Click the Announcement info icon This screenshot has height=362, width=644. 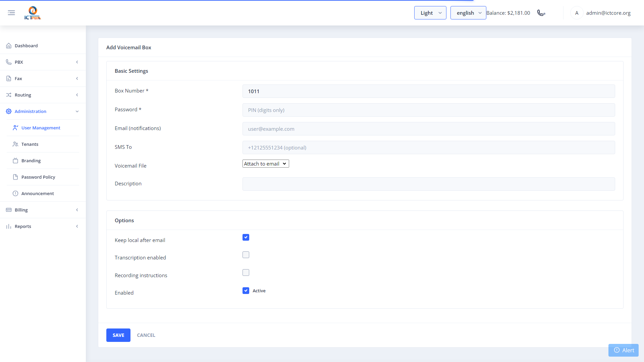(15, 193)
